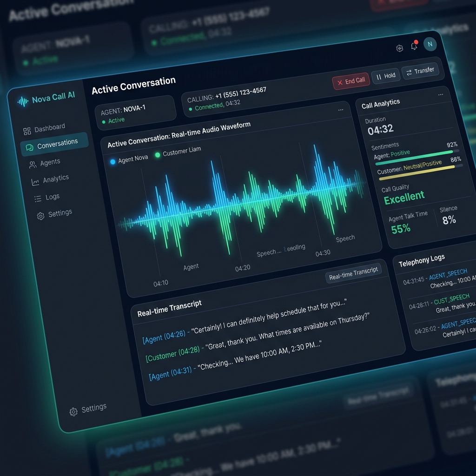Click the Agent Talk Time 55% value
The height and width of the screenshot is (476, 476).
400,229
